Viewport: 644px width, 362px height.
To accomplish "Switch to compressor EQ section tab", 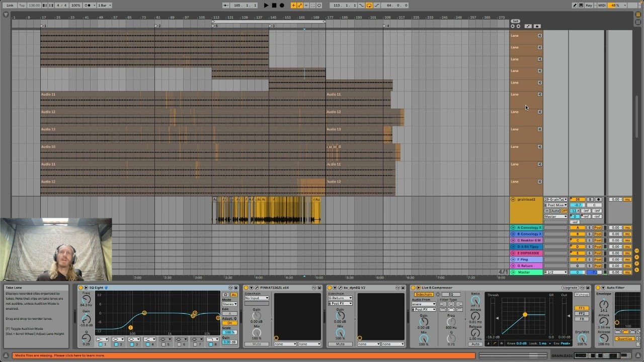I will coord(451,294).
